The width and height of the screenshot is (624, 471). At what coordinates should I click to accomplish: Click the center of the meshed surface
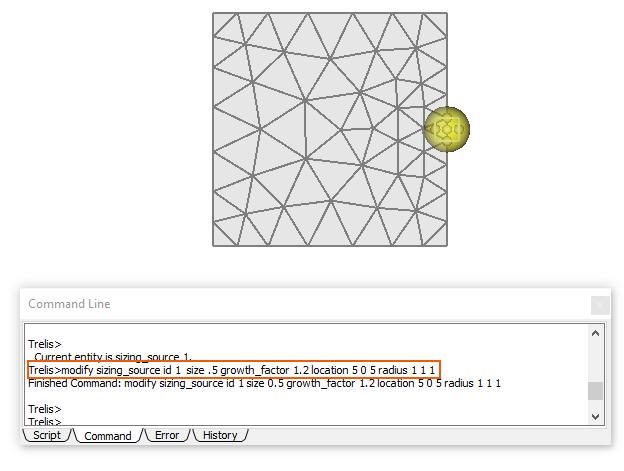tap(330, 129)
